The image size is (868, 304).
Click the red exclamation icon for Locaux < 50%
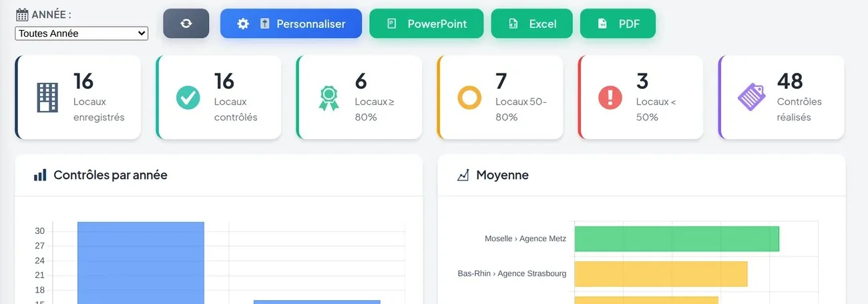(x=610, y=98)
